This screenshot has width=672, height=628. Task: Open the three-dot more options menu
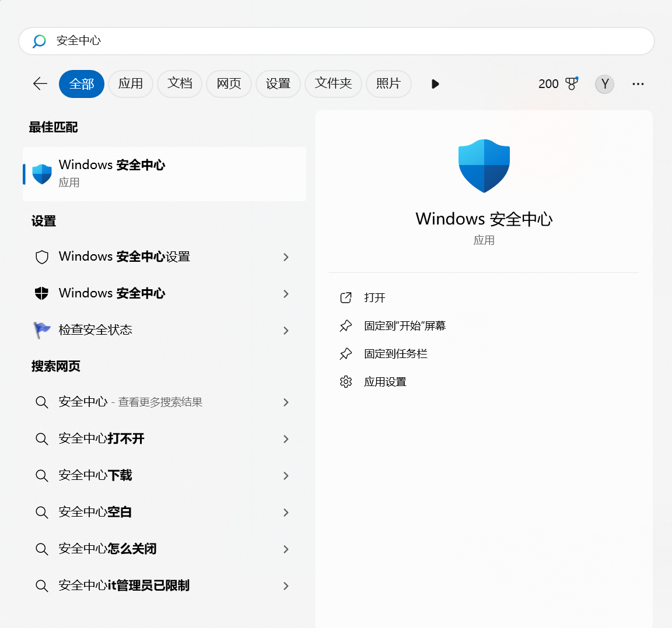[638, 84]
